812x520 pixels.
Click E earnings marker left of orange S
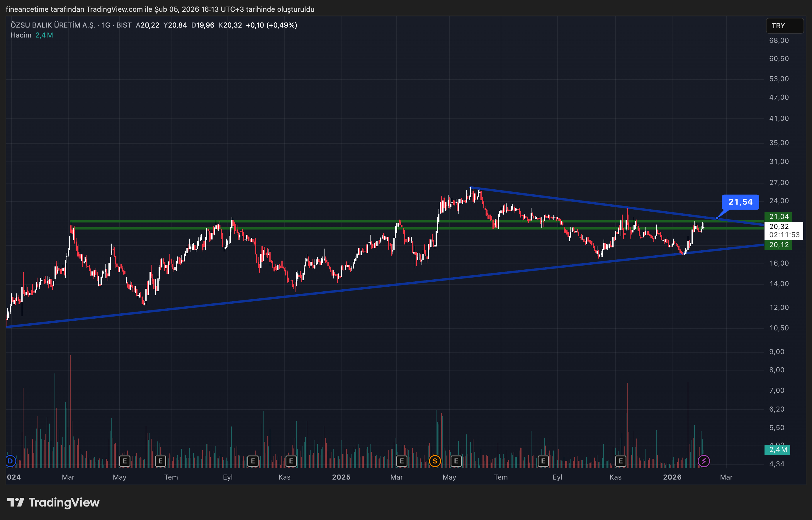[x=402, y=461]
